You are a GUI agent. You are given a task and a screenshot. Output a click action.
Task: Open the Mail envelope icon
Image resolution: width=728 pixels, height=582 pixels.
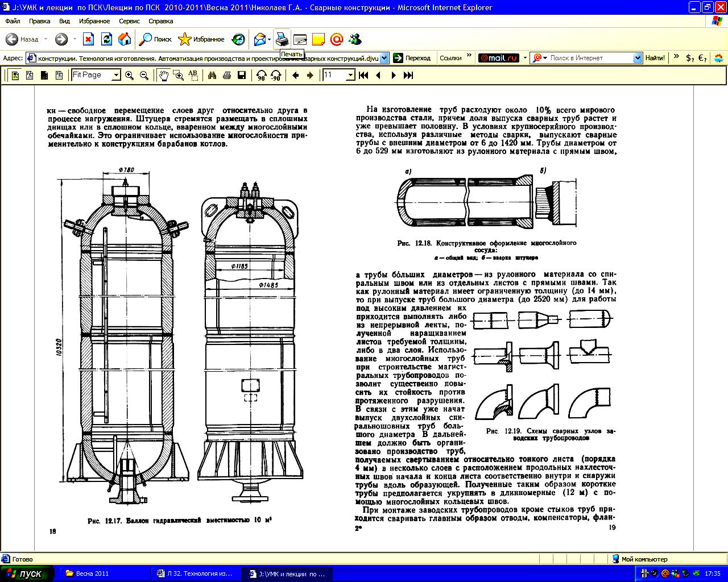pos(259,39)
